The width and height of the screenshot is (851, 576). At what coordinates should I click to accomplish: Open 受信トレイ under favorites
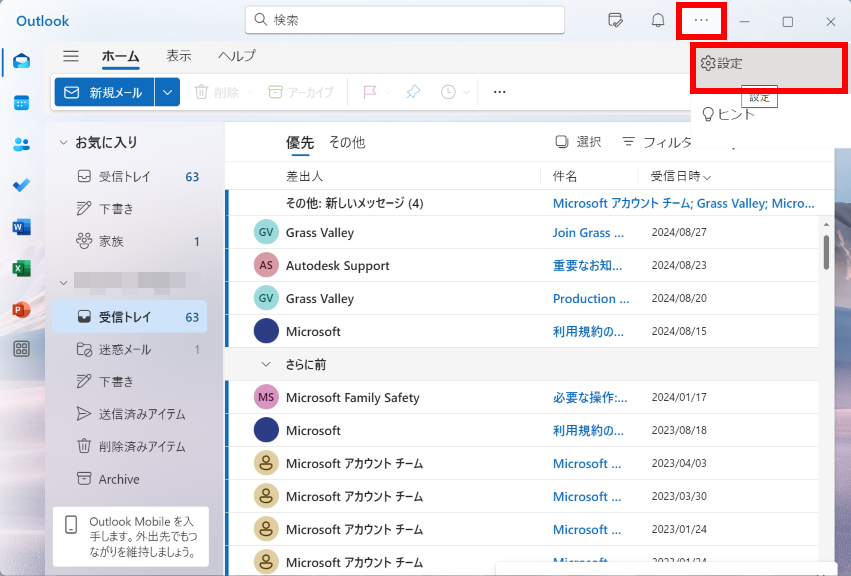(130, 176)
